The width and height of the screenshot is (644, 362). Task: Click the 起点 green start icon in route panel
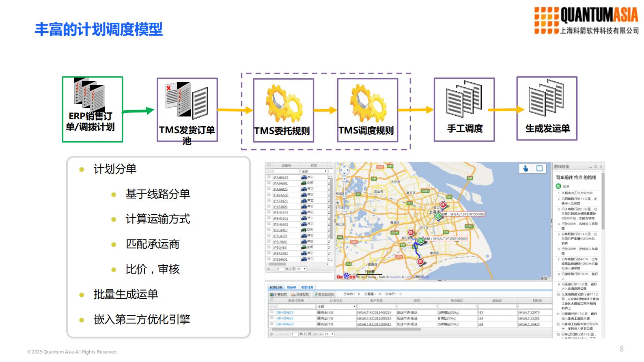click(x=558, y=186)
